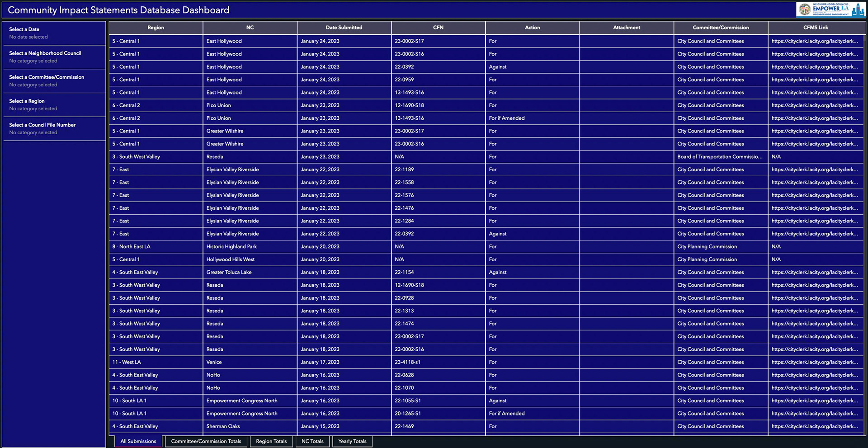Click the '11 - West LA' region cell
Image resolution: width=868 pixels, height=448 pixels.
tap(156, 362)
